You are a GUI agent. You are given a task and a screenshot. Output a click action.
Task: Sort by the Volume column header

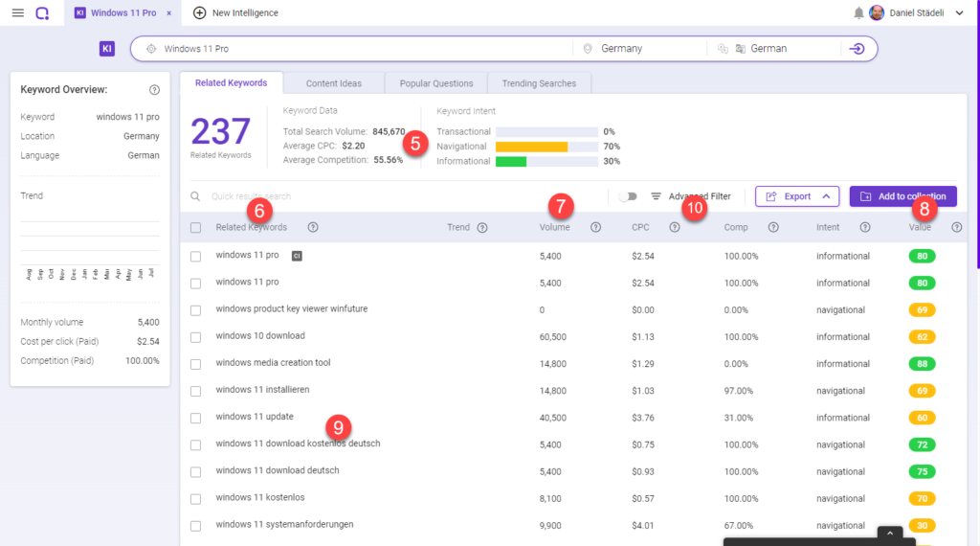coord(554,228)
